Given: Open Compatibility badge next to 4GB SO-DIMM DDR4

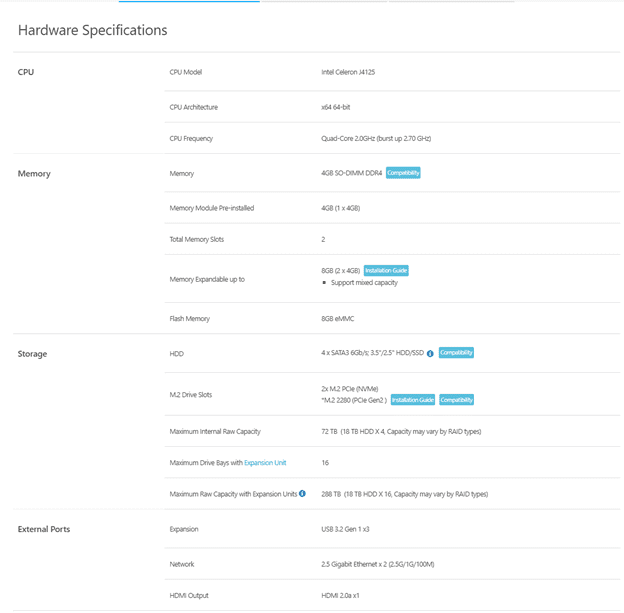Looking at the screenshot, I should (403, 173).
